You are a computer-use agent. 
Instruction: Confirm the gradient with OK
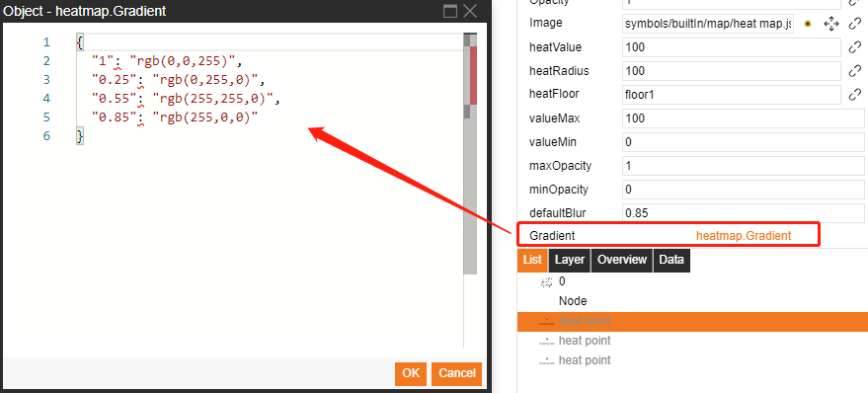coord(411,373)
